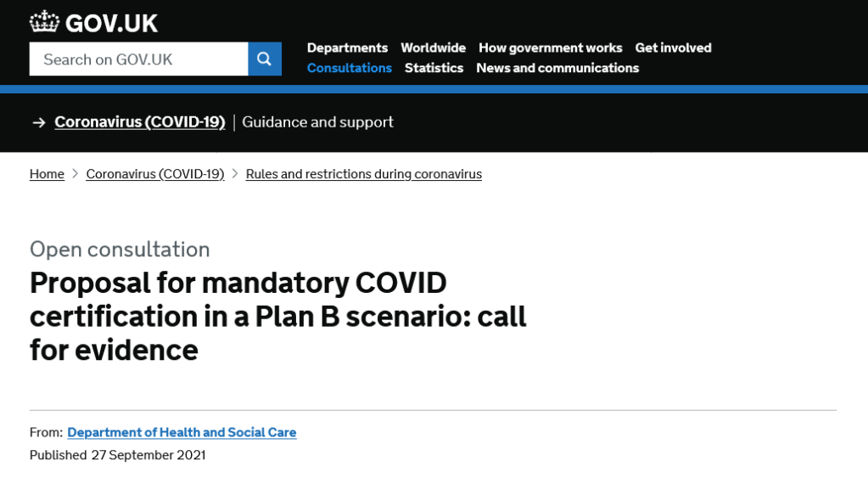Go to Home via breadcrumb
Viewport: 868px width, 478px height.
[47, 174]
